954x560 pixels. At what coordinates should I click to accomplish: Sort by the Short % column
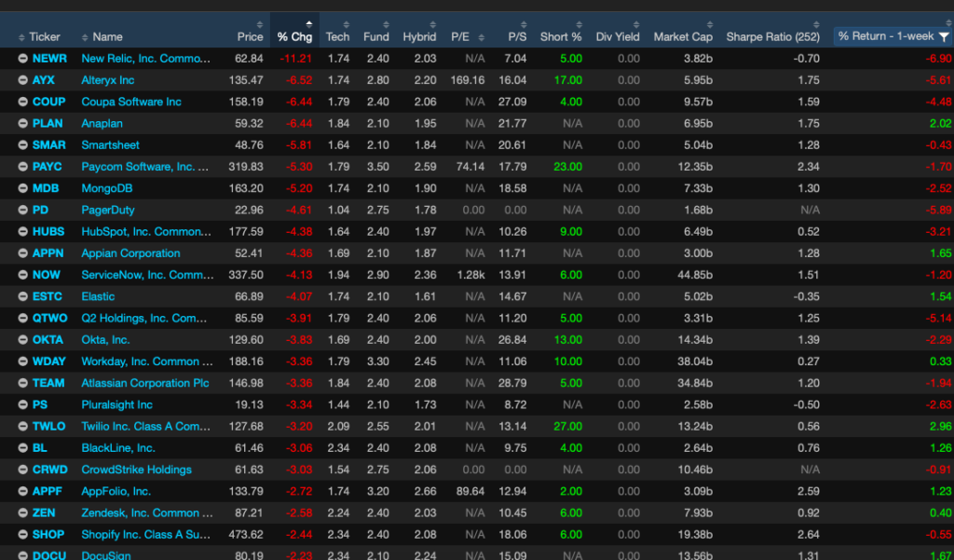(x=560, y=37)
